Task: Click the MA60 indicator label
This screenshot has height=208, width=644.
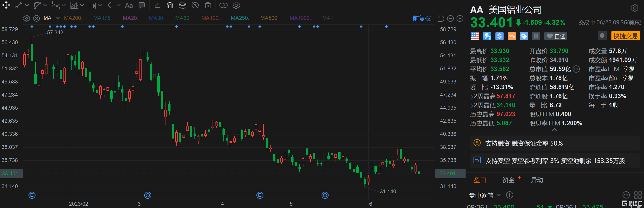Action: [x=183, y=18]
